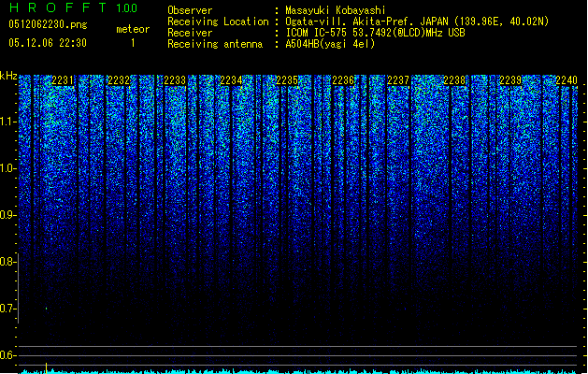Click the 1.0 kHz axis tick label

(x=8, y=169)
